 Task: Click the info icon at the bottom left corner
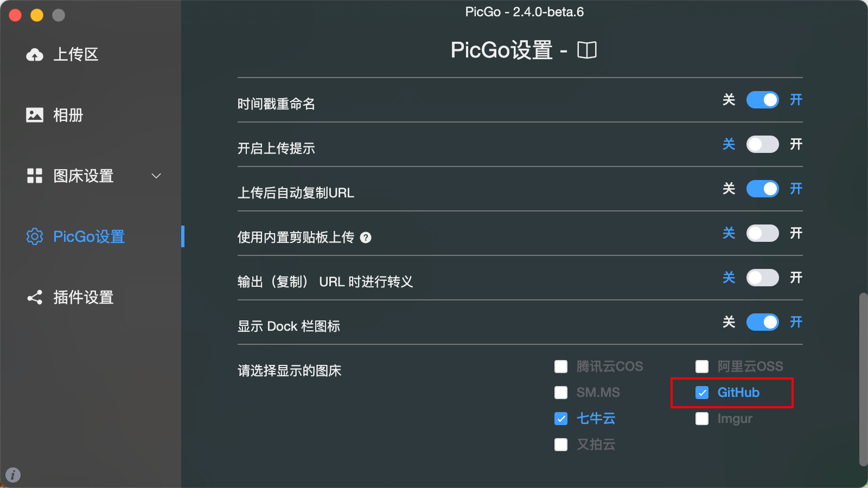click(x=13, y=475)
